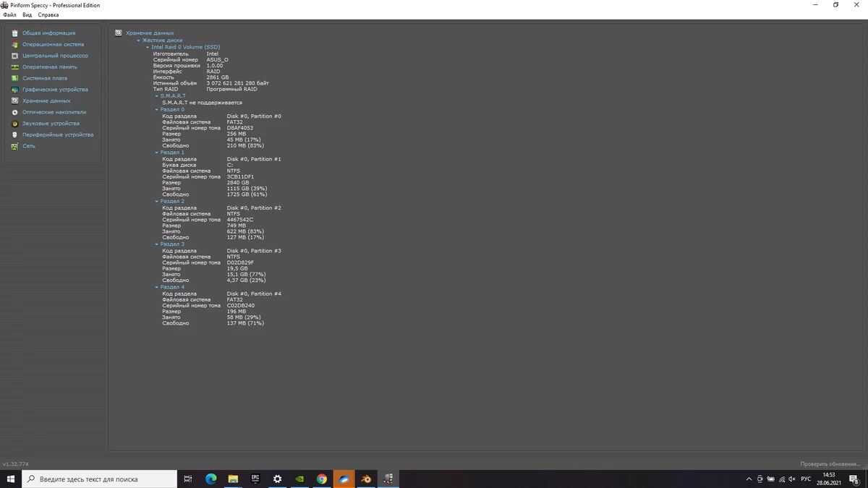Open Task View on the taskbar

(188, 479)
